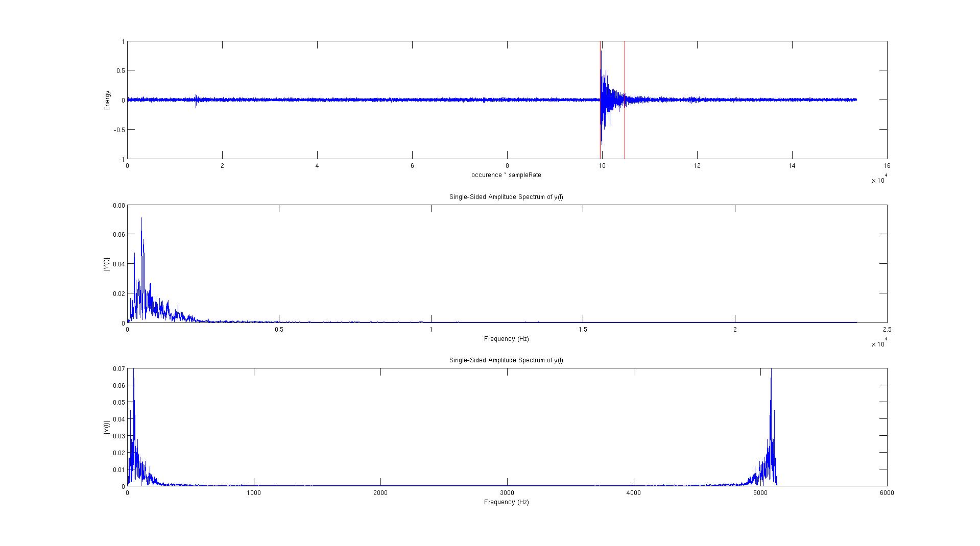Click the '3000' x-axis tick label in the bottom plot
Viewport: 980px width, 546px height.
[507, 493]
